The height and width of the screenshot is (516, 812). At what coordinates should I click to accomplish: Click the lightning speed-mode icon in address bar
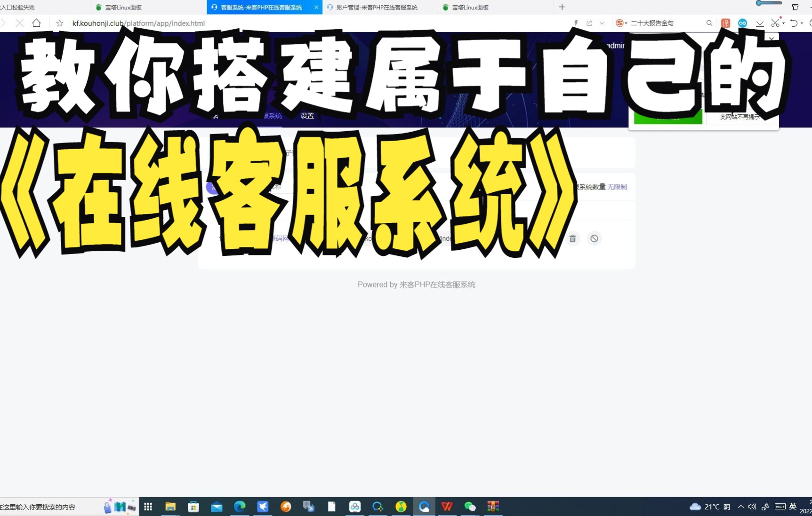(576, 23)
